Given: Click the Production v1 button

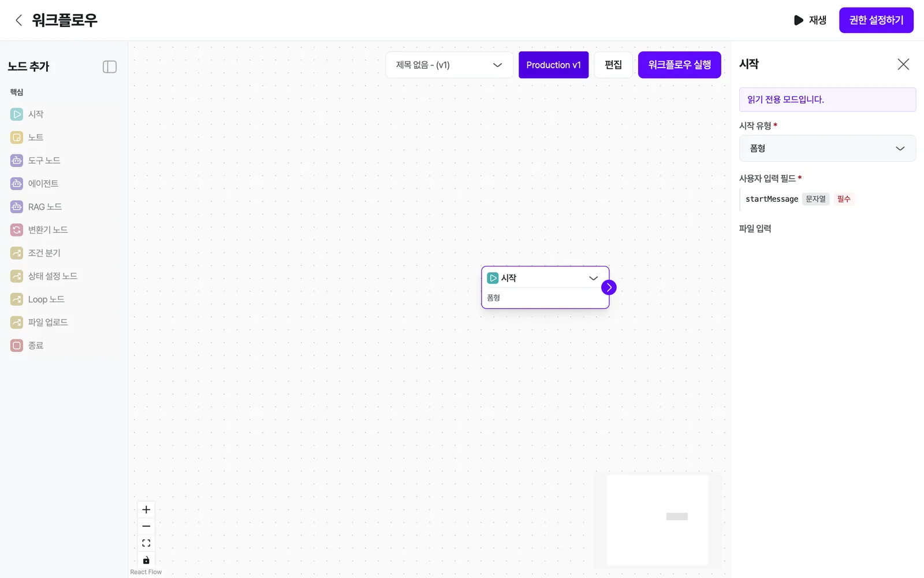Looking at the screenshot, I should (553, 65).
